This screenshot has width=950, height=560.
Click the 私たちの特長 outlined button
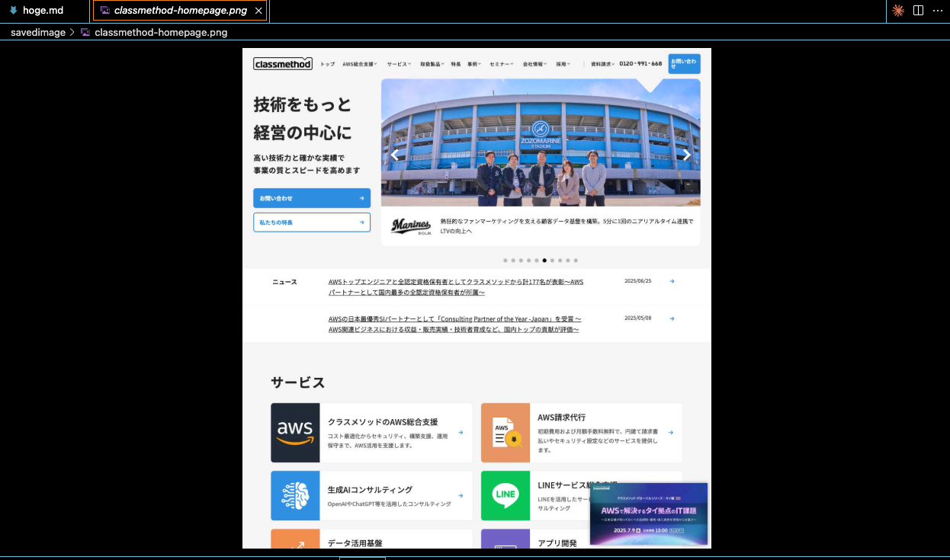[312, 222]
